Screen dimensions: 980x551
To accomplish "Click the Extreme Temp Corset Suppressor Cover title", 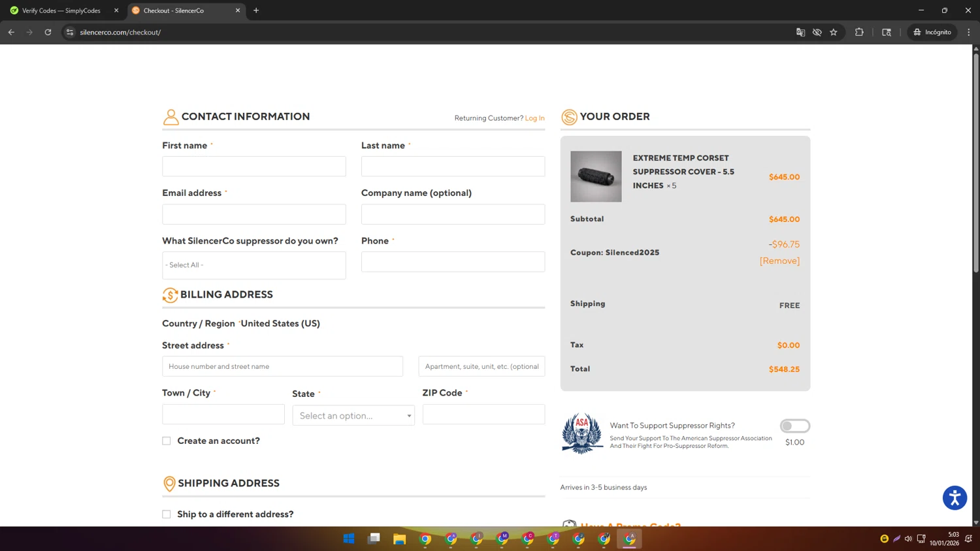I will [683, 172].
